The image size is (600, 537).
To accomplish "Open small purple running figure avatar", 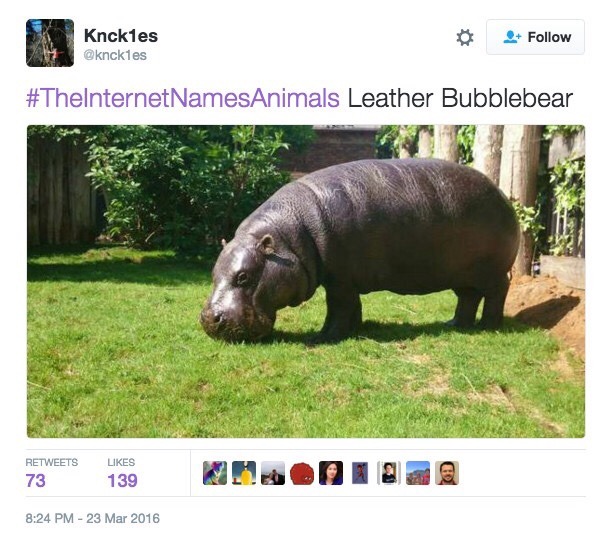I will (360, 473).
